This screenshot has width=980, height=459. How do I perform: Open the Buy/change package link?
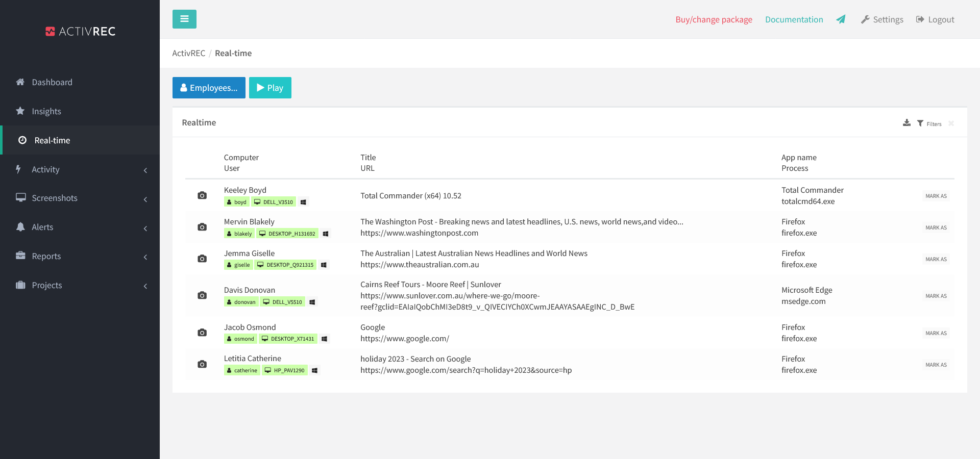714,19
